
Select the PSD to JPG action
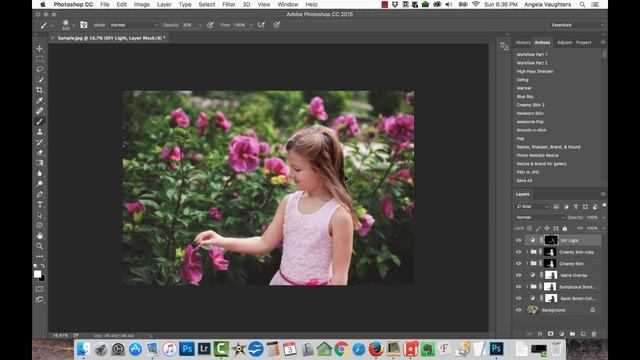528,172
